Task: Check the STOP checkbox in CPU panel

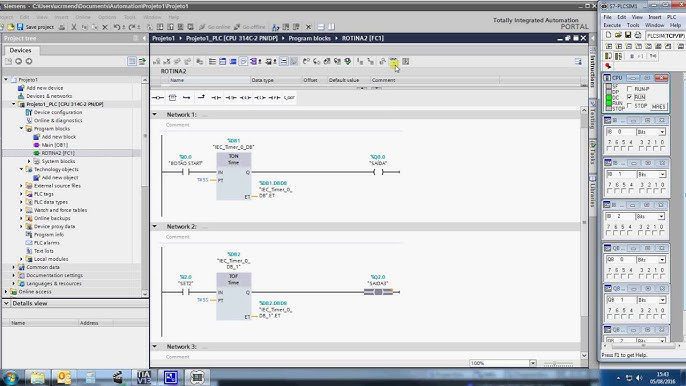Action: (x=630, y=105)
